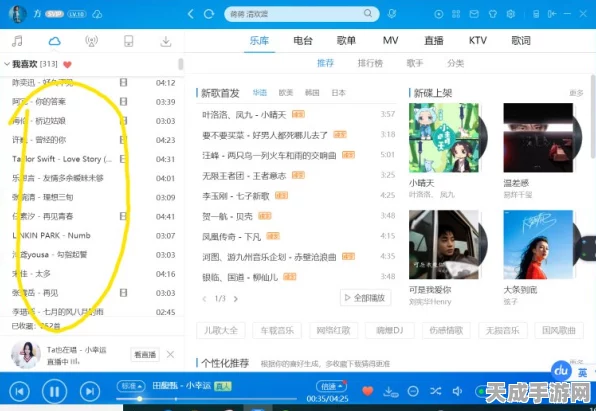Click into the search input field
Viewport: 596px width, 411px height.
[x=296, y=14]
